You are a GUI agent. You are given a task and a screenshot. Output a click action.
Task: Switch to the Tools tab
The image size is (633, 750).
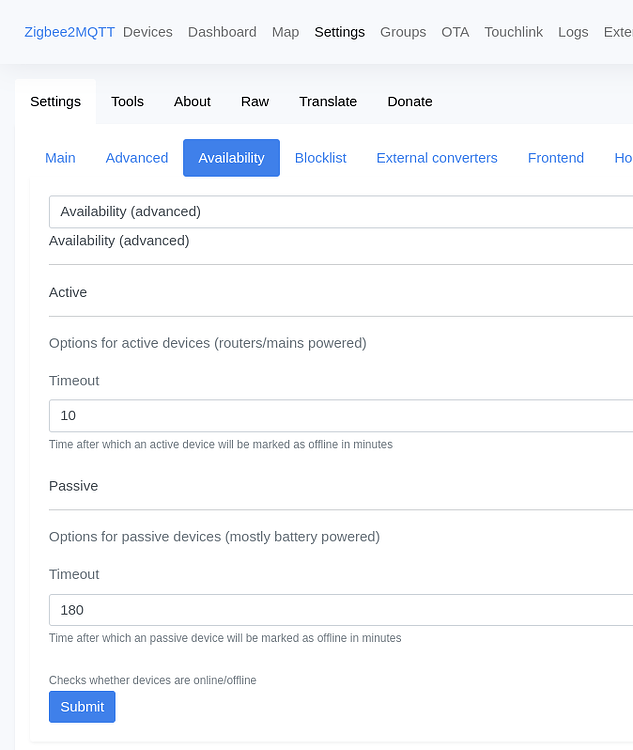pyautogui.click(x=127, y=101)
